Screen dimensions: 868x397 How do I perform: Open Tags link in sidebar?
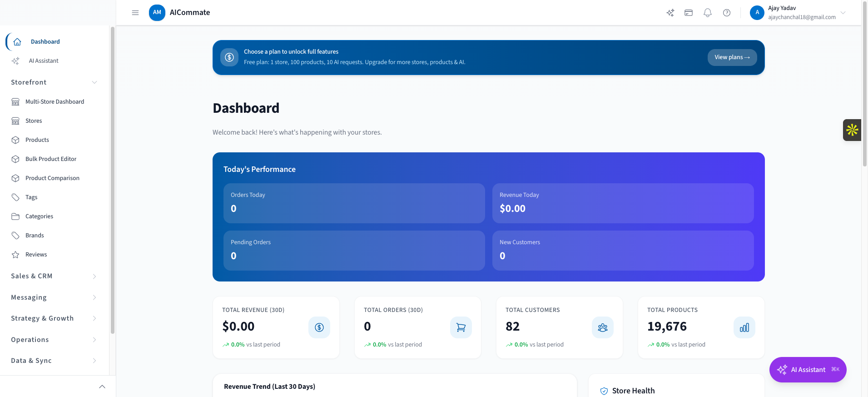(31, 197)
